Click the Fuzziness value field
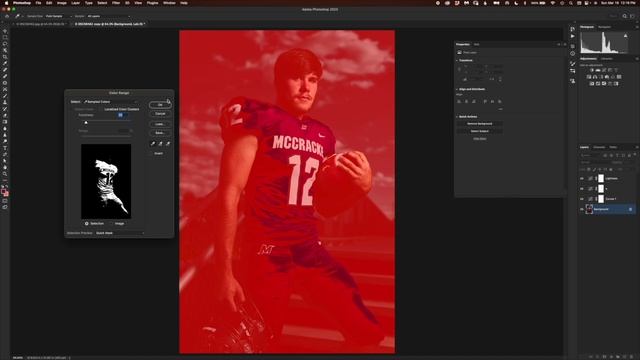The height and width of the screenshot is (360, 640). (123, 115)
